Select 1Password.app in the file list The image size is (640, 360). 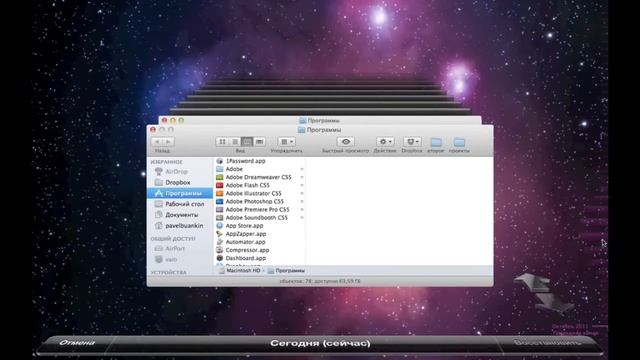(260, 161)
